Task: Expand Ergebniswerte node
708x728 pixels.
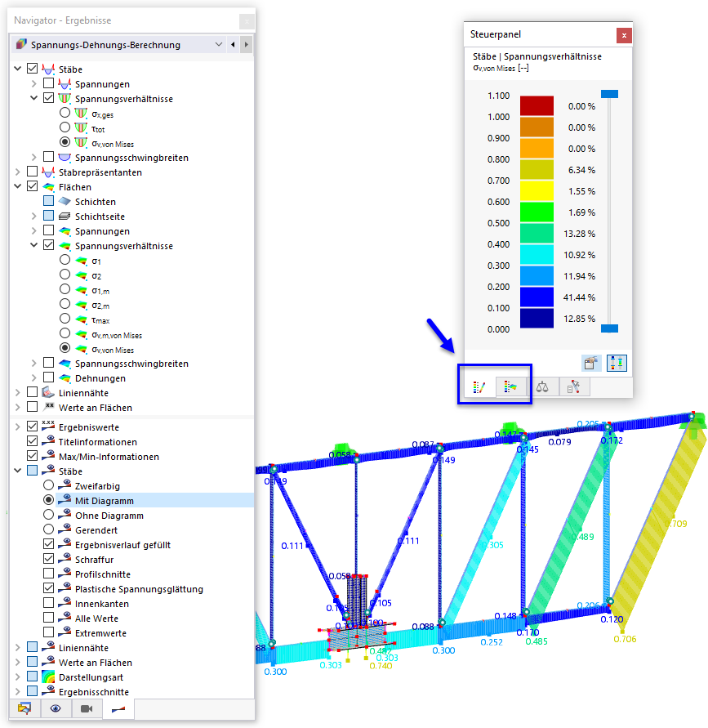Action: point(18,427)
